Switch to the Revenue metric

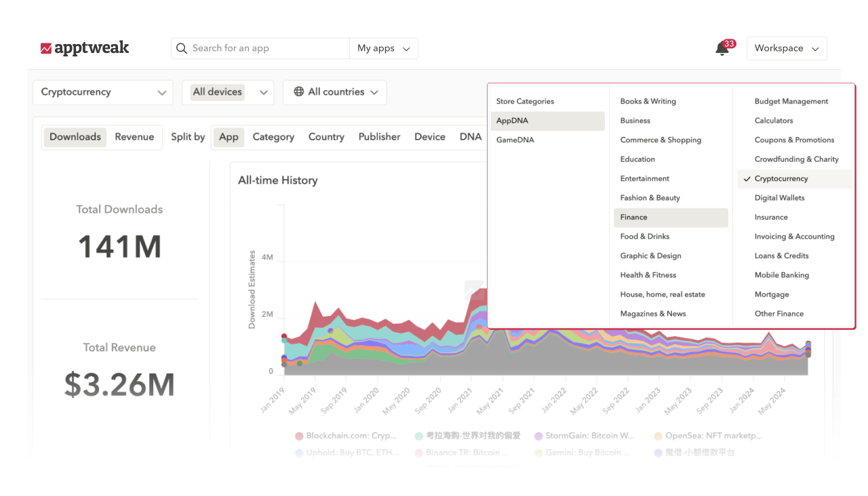(x=134, y=137)
